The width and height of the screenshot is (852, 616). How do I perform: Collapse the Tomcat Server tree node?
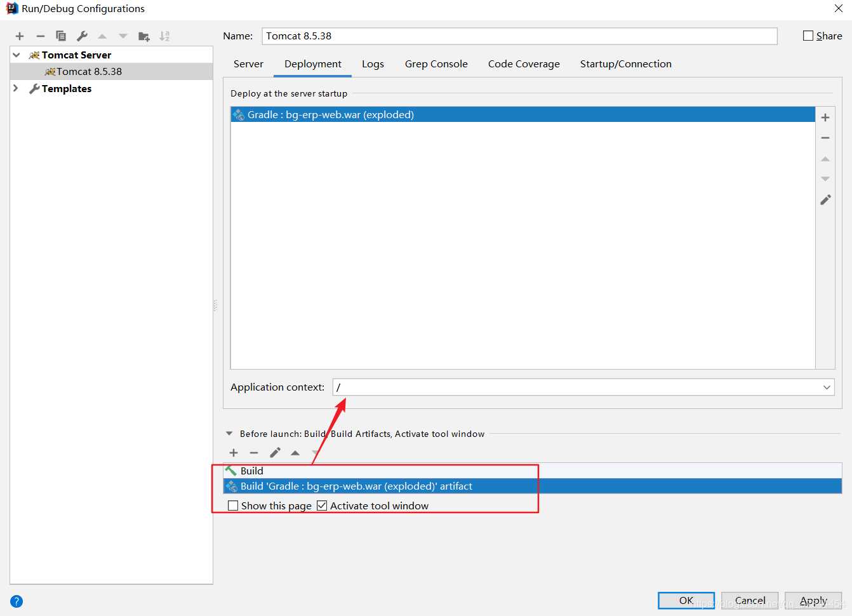point(17,55)
